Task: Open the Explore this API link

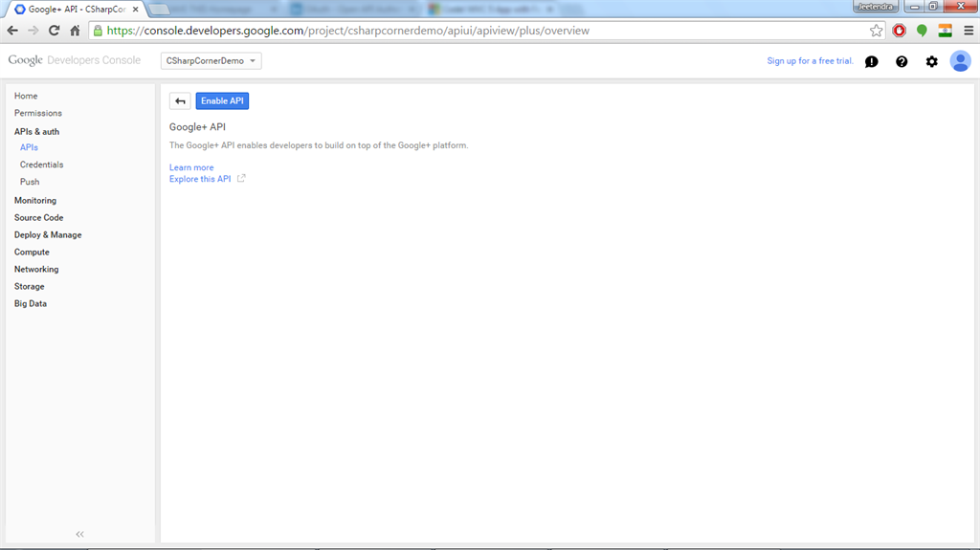Action: tap(200, 179)
